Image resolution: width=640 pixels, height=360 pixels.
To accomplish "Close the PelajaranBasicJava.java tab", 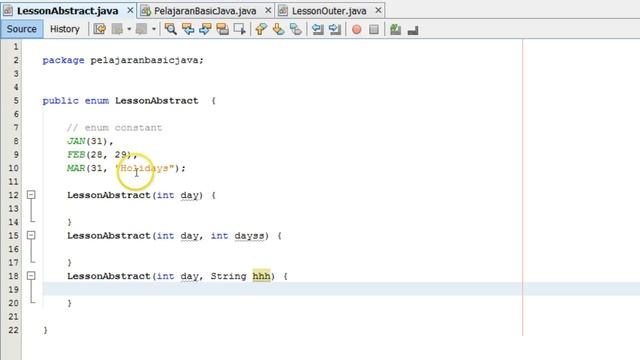I will 268,10.
